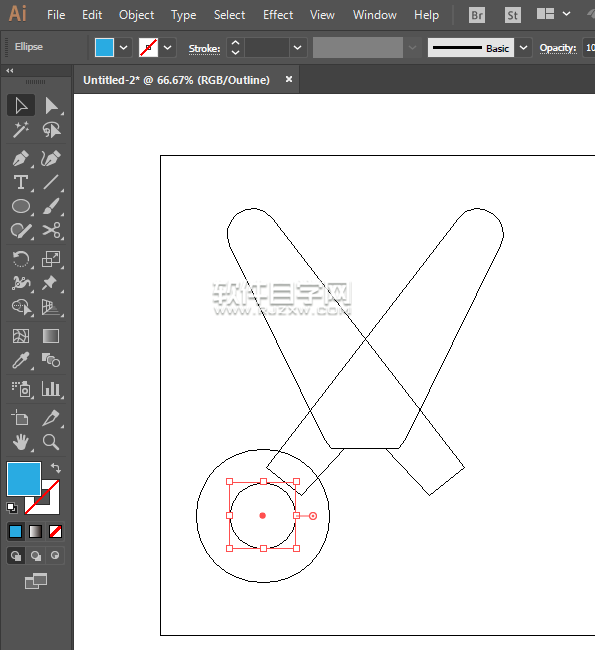Open the Effect menu
Viewport: 595px width, 650px height.
coord(278,15)
